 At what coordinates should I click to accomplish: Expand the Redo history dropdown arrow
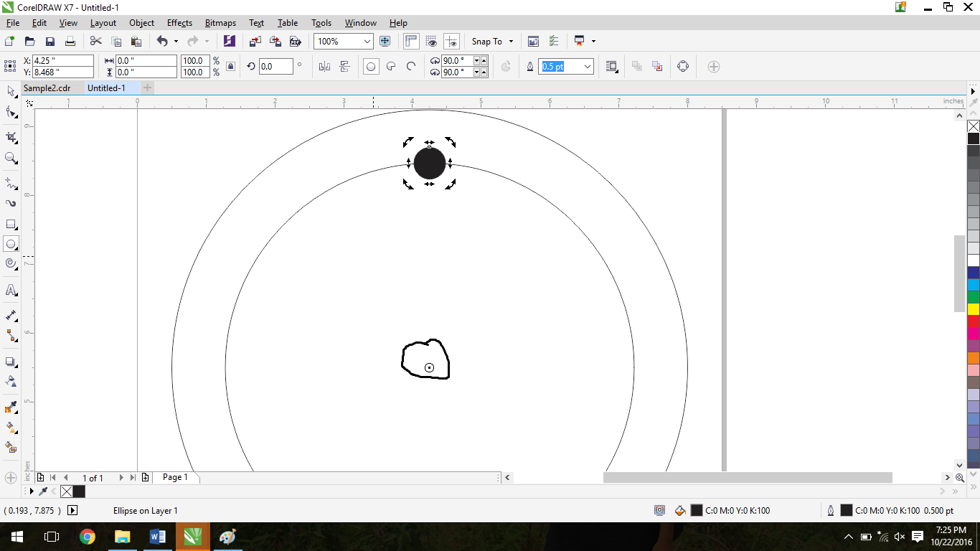[207, 42]
